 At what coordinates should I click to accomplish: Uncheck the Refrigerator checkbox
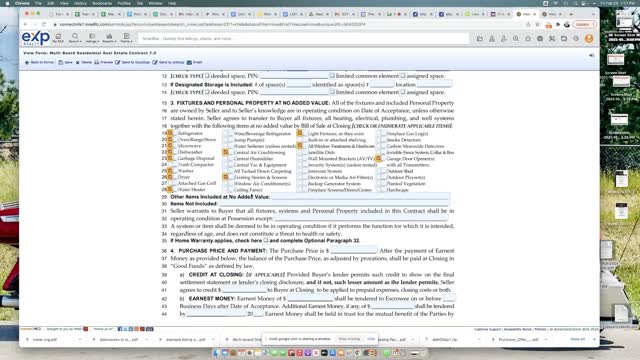[x=170, y=133]
